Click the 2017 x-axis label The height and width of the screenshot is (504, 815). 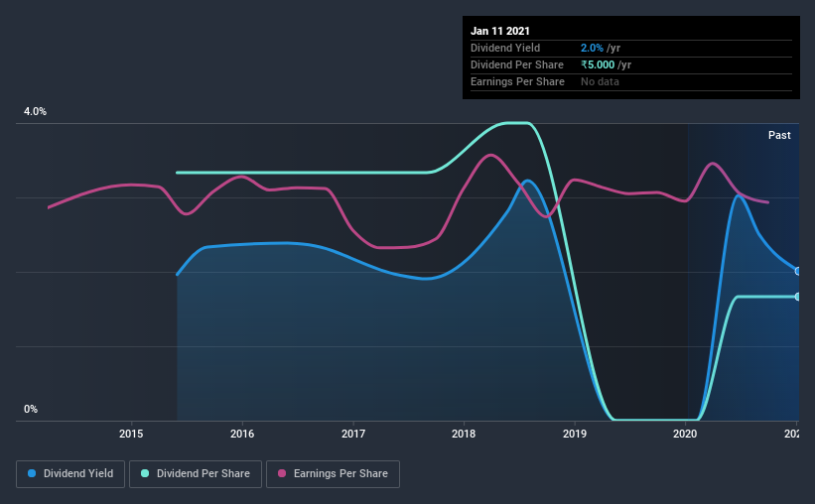pos(353,434)
